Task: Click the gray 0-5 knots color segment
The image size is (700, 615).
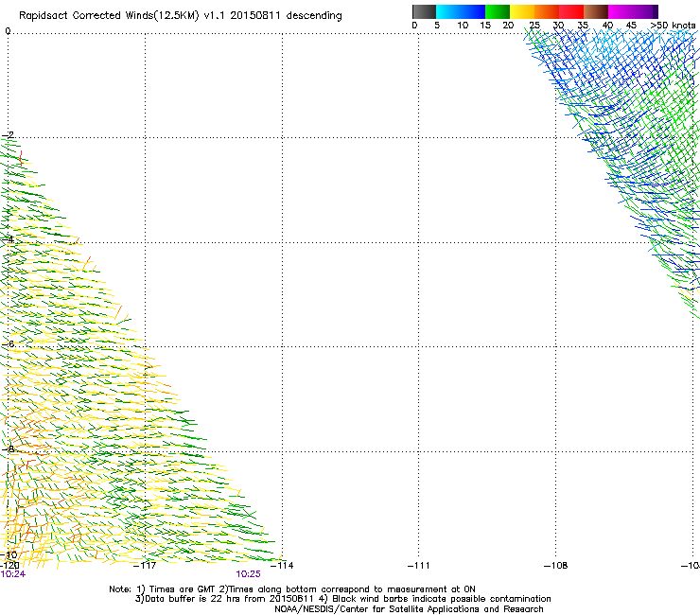Action: 424,11
